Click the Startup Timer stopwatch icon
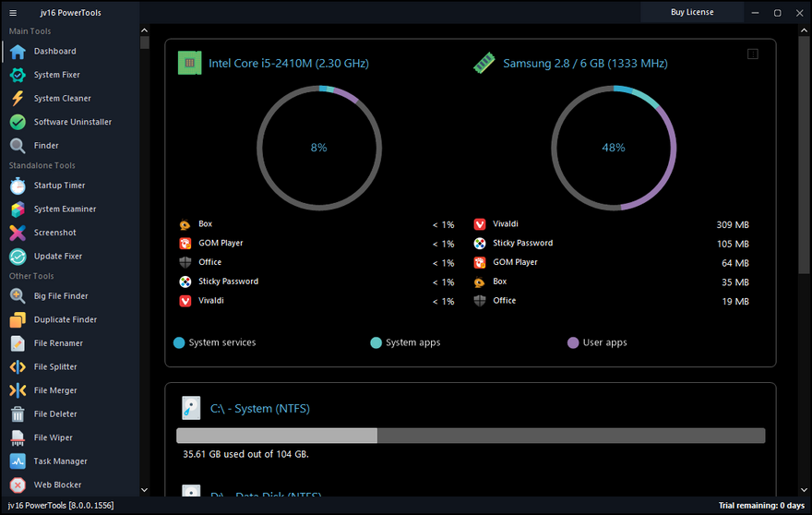The image size is (812, 515). [18, 186]
